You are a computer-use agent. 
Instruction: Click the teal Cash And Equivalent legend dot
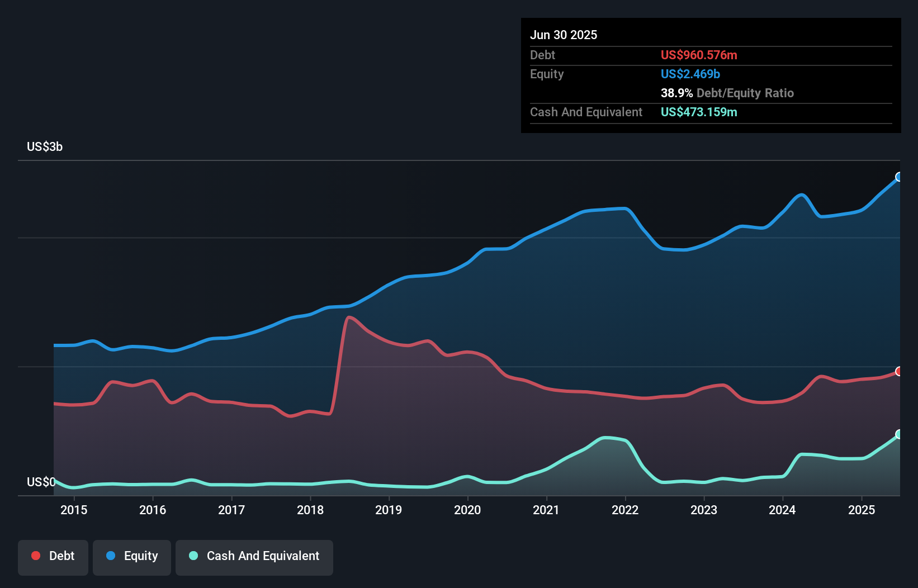[x=193, y=556]
